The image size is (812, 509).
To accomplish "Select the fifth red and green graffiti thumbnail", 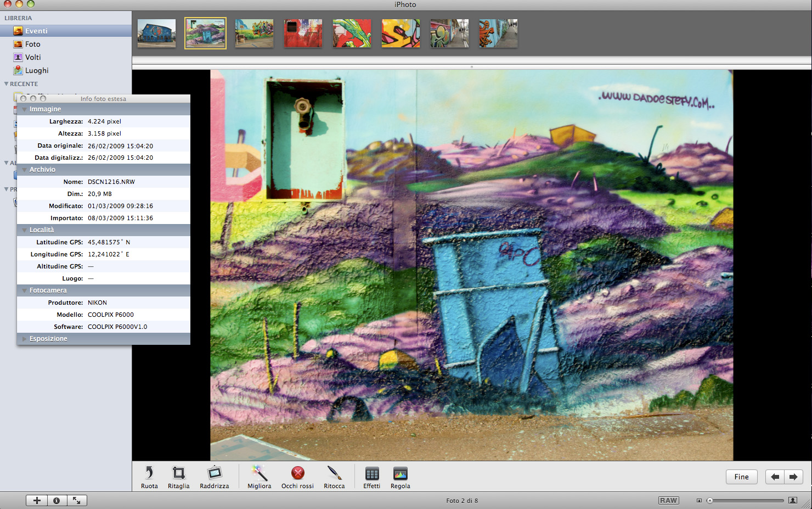I will tap(352, 33).
